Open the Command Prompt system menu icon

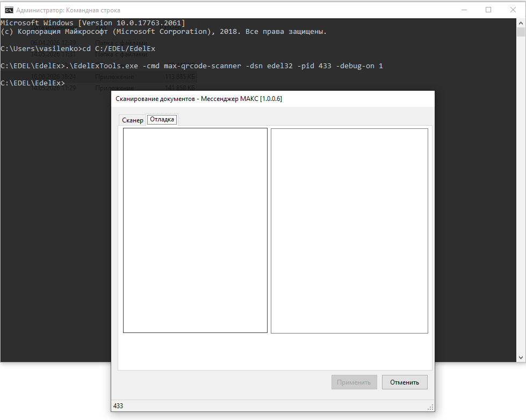9,10
